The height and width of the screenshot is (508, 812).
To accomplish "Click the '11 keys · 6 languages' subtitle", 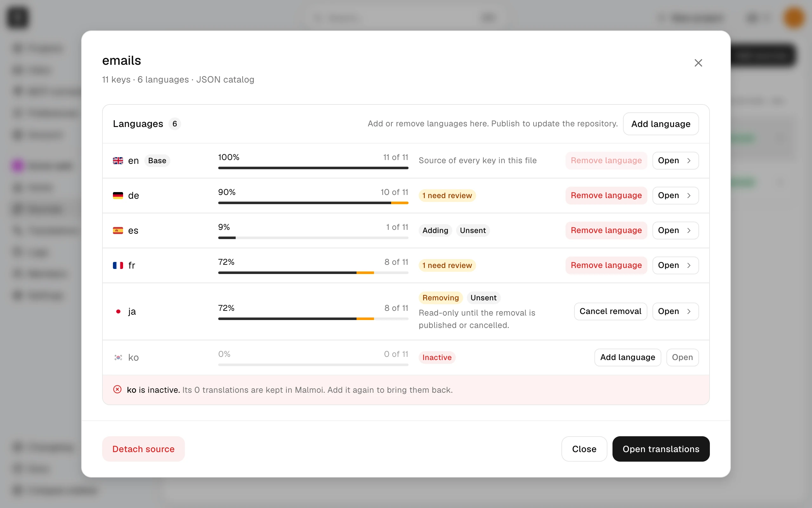I will tap(178, 80).
